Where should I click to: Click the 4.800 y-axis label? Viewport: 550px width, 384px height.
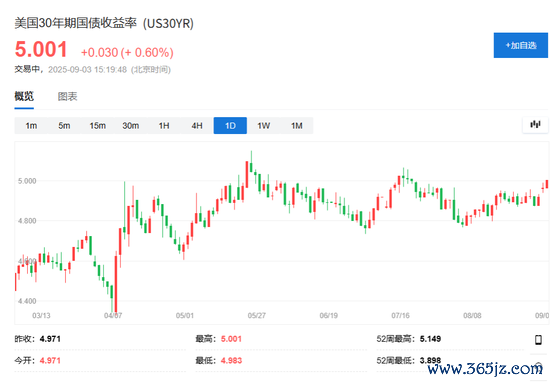pos(27,221)
